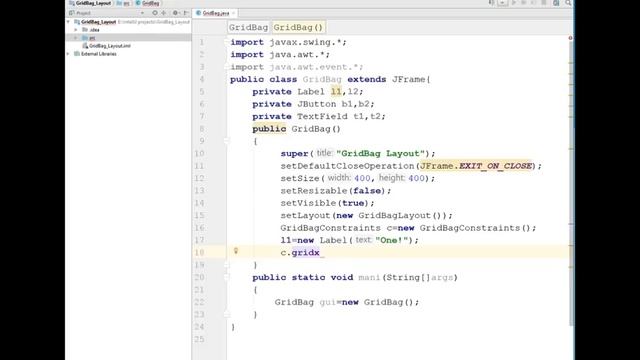
Task: Open the Project view selector dropdown
Action: [142, 13]
